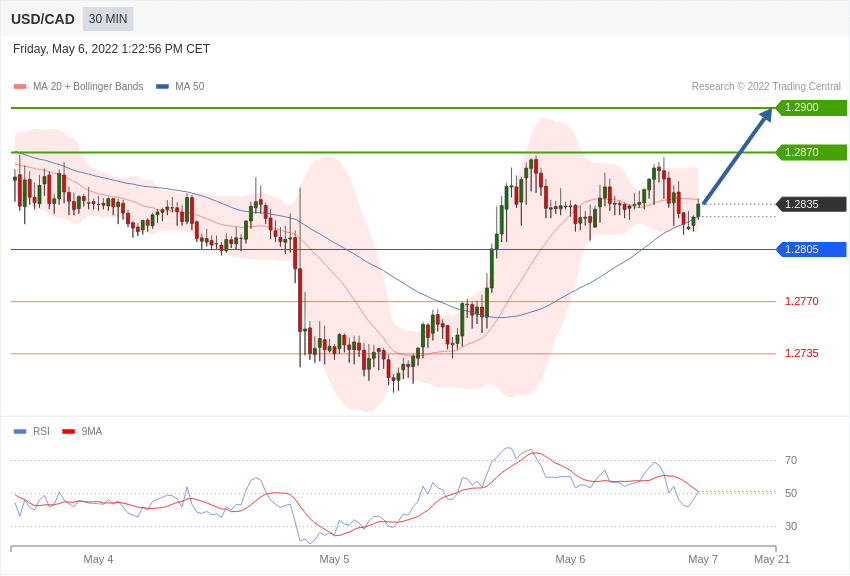850x576 pixels.
Task: Click the May 5 date axis label
Action: point(334,559)
